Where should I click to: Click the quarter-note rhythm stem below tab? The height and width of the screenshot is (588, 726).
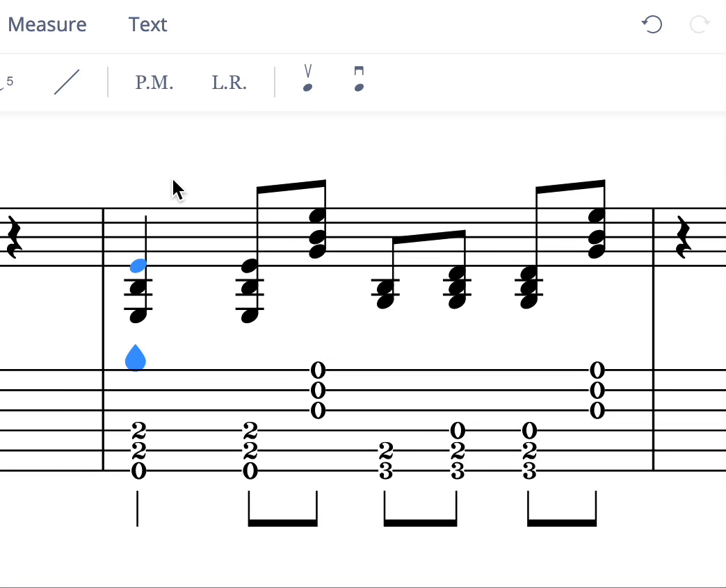138,508
